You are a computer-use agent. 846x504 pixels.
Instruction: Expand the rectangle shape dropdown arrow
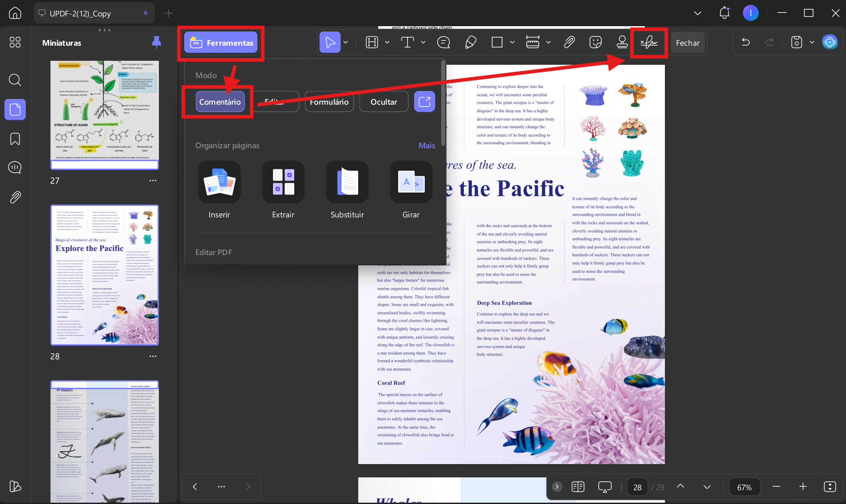(512, 43)
